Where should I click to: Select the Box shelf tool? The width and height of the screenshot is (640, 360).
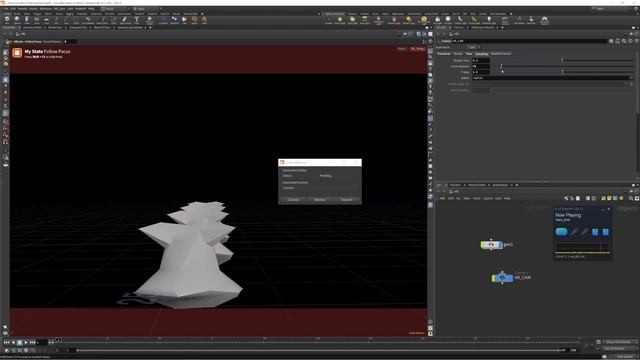tap(7, 20)
